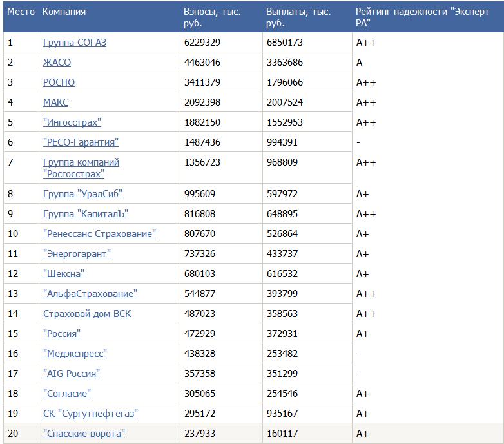Click the Страховой дом ВСК link
The height and width of the screenshot is (444, 504).
click(86, 314)
